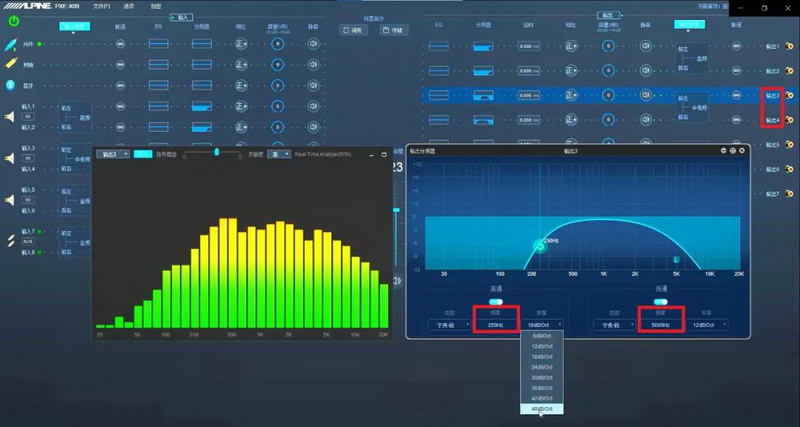Click the volume knob in the 光纤 input row
This screenshot has width=800, height=427.
(278, 44)
